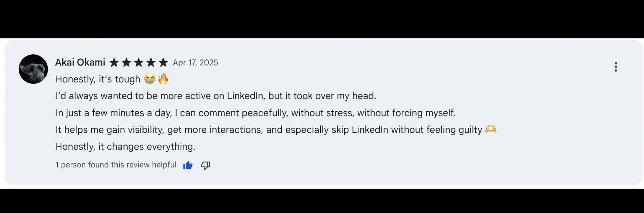This screenshot has width=644, height=213.
Task: Click the fifth rating star
Action: click(163, 63)
